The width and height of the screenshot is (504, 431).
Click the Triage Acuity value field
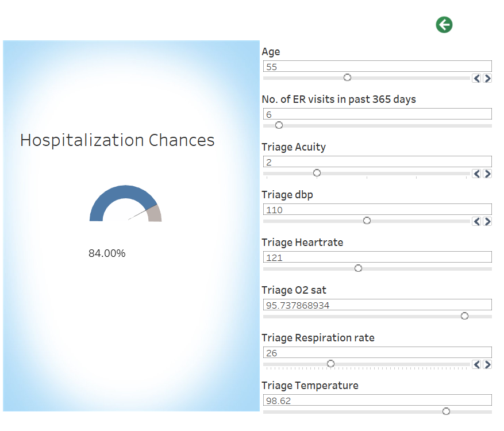click(x=378, y=161)
